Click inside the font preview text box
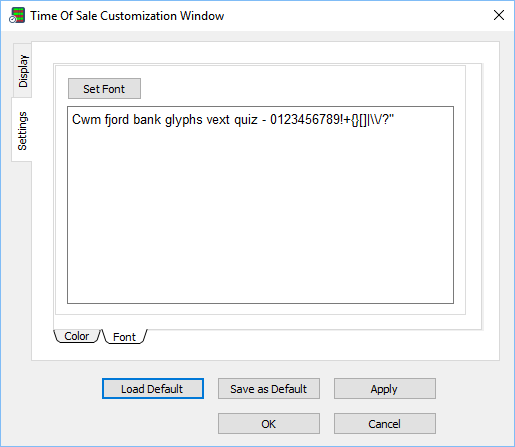The width and height of the screenshot is (515, 447). [x=260, y=205]
